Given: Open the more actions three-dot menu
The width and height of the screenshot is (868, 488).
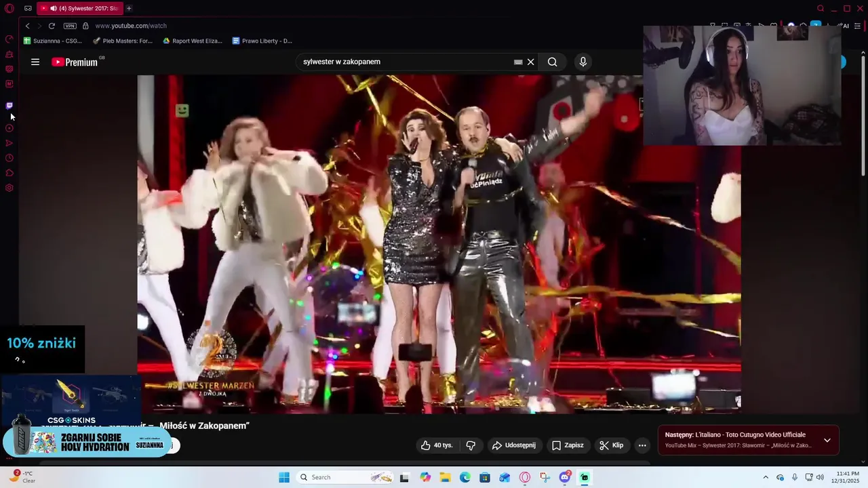Looking at the screenshot, I should [x=642, y=445].
